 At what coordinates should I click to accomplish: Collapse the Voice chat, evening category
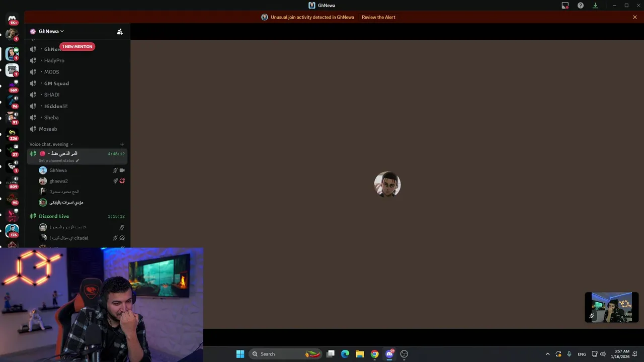(x=51, y=144)
